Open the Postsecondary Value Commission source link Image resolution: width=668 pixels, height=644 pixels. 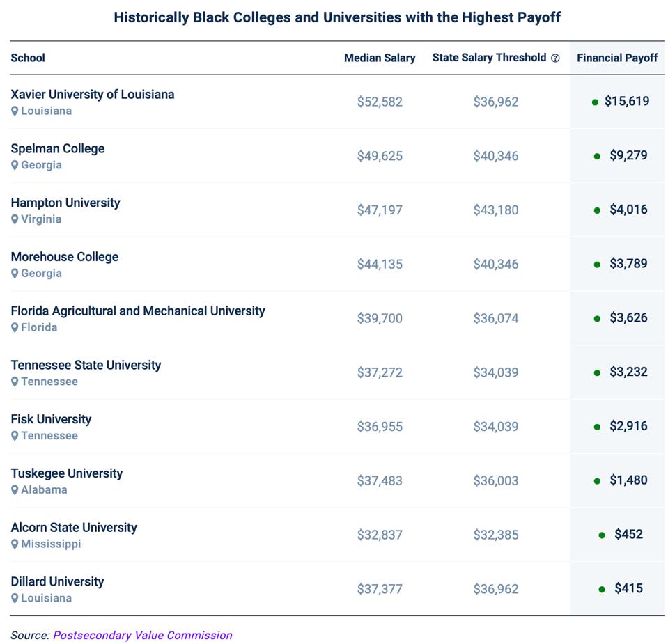point(142,635)
